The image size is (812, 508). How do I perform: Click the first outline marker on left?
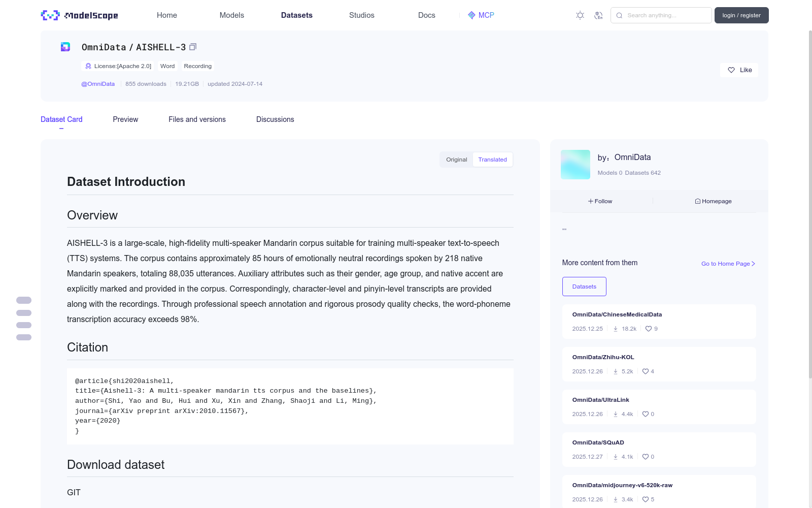click(24, 300)
